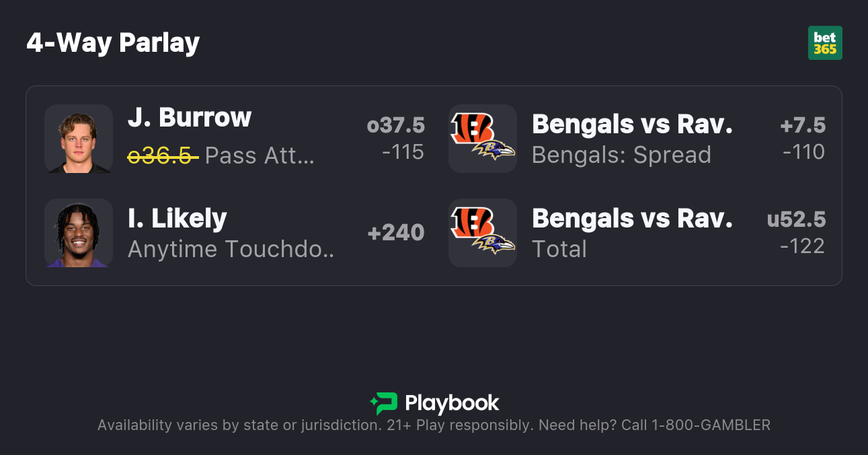
Task: Click the crossed-out o36.5 line
Action: point(163,155)
